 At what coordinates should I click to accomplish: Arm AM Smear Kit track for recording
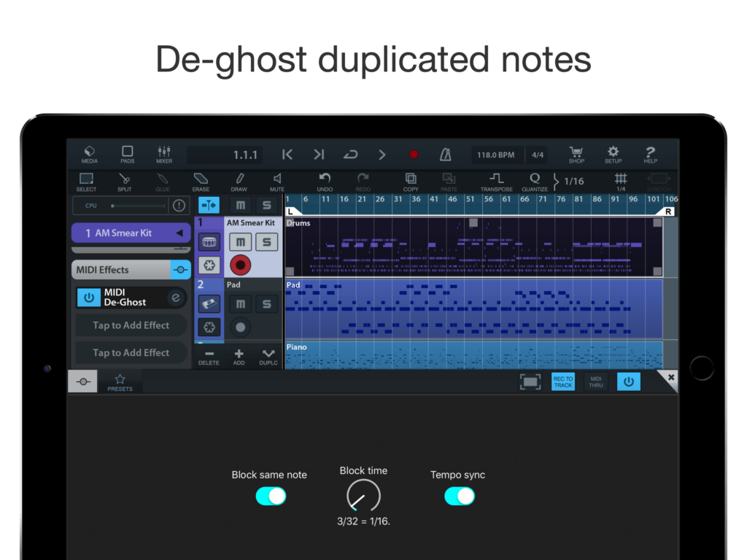[x=241, y=265]
